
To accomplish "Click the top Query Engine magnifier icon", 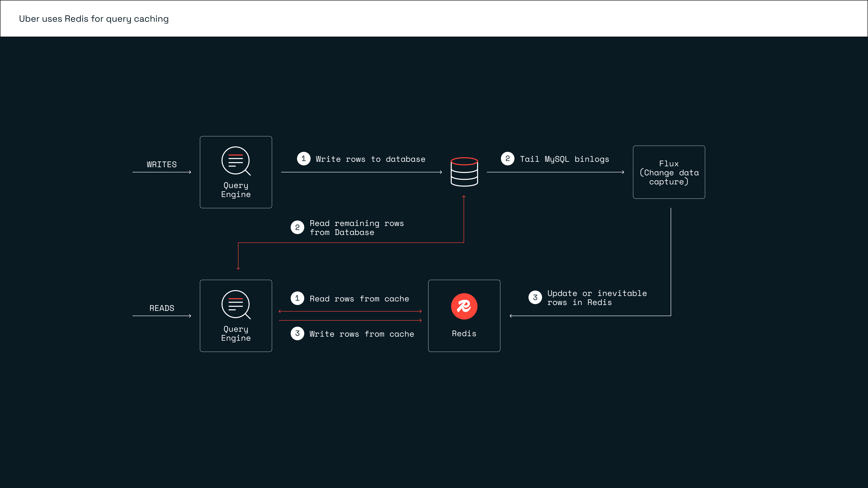I will pyautogui.click(x=236, y=161).
